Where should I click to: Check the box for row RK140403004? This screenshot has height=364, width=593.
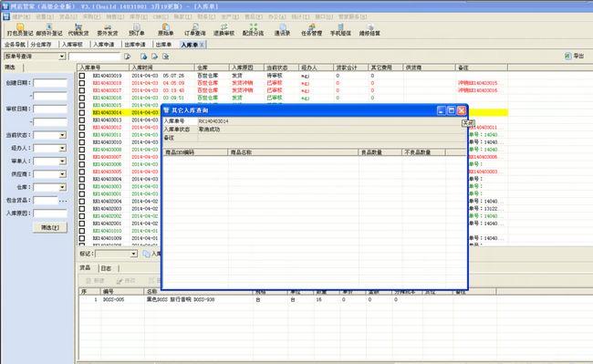(x=82, y=179)
